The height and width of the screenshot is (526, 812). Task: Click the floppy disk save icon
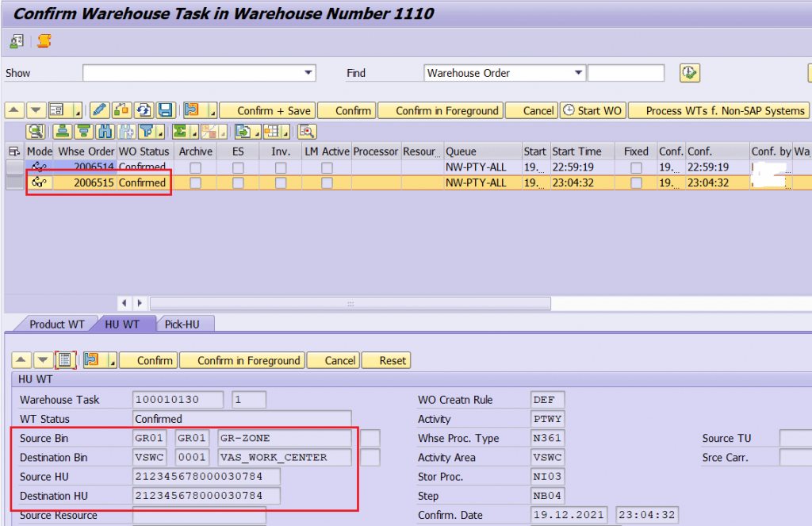coord(166,110)
